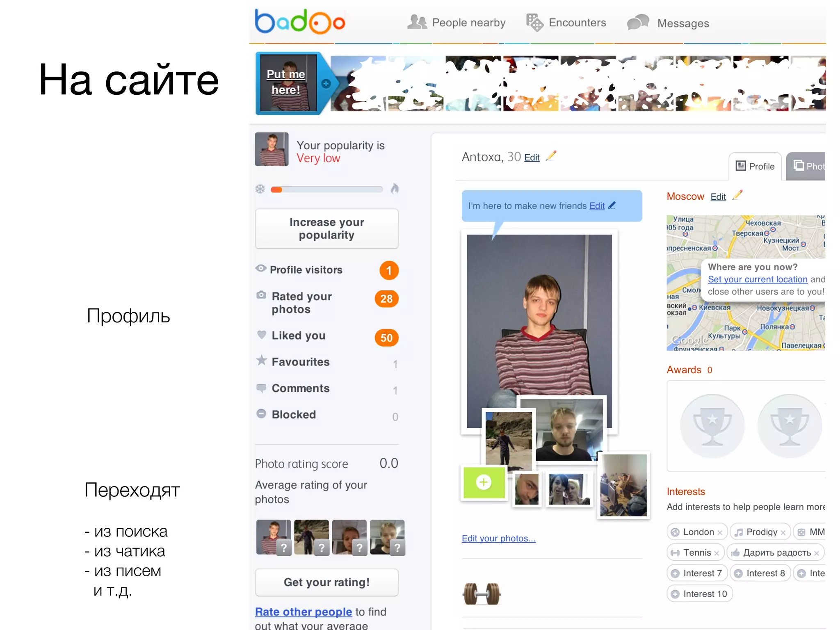The height and width of the screenshot is (630, 840).
Task: Edit the 'I'm here to make new friends' status
Action: 597,206
